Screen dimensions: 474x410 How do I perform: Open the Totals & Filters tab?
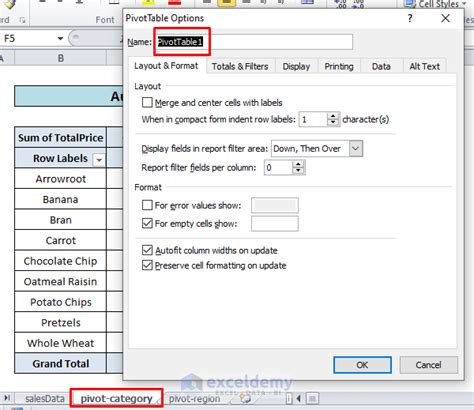pyautogui.click(x=240, y=66)
